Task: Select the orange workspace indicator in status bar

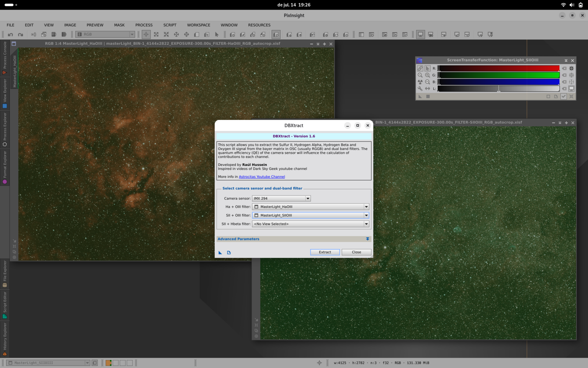Action: click(109, 363)
